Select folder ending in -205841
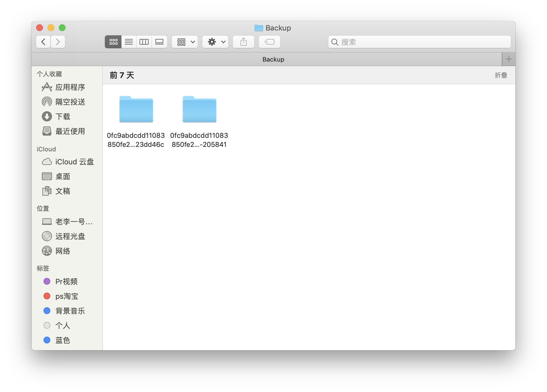This screenshot has height=392, width=547. coord(199,121)
